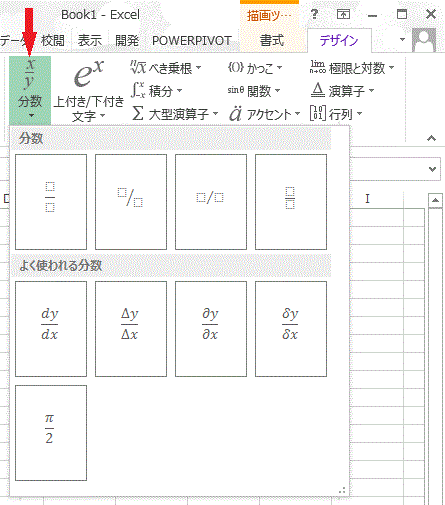445x505 pixels.
Task: Open the 書式 drawing tools tab
Action: click(x=272, y=41)
